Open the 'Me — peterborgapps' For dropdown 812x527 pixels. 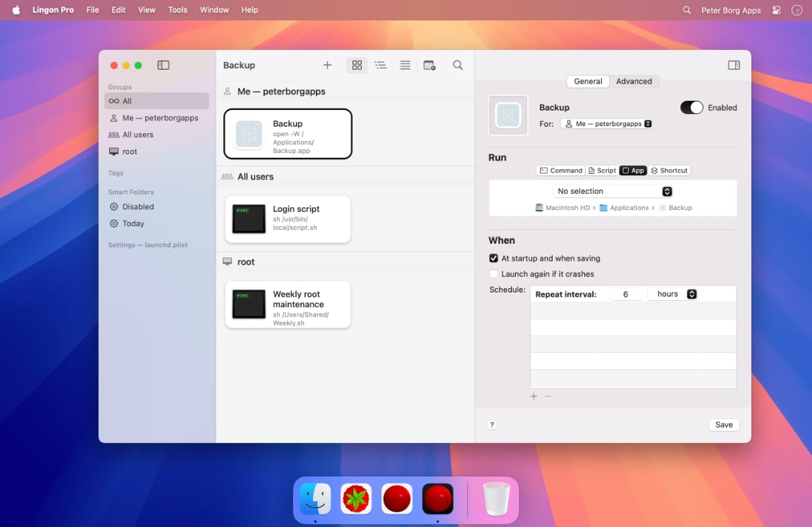(606, 123)
